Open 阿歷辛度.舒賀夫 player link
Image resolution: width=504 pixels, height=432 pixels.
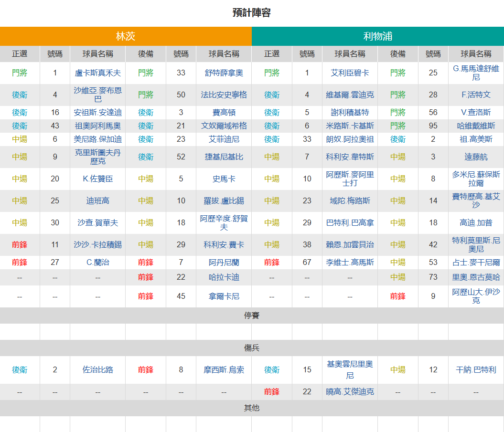point(224,222)
